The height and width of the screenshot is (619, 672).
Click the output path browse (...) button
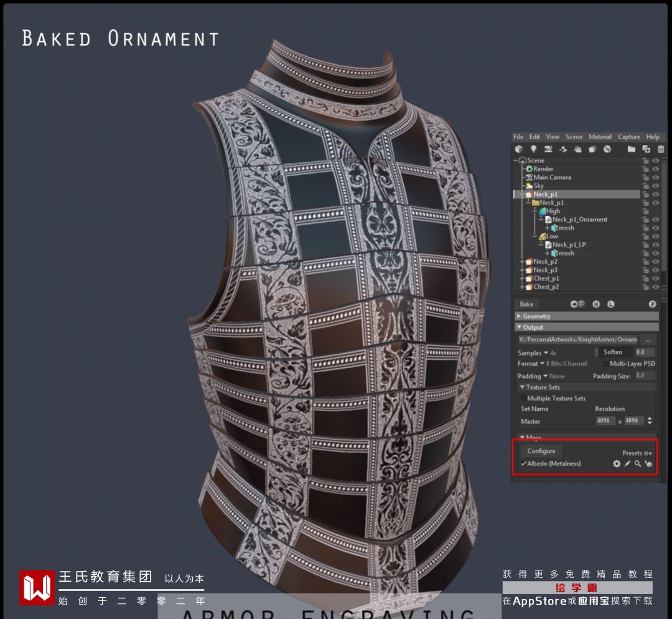[x=648, y=340]
